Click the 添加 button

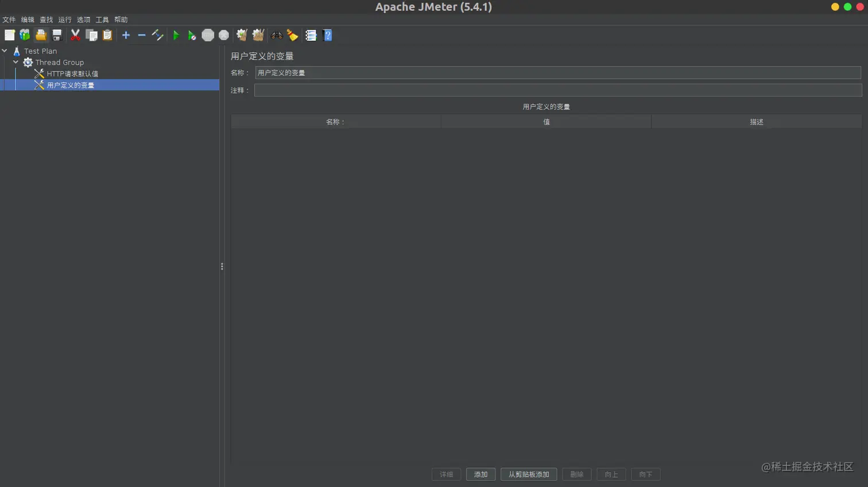(x=480, y=474)
